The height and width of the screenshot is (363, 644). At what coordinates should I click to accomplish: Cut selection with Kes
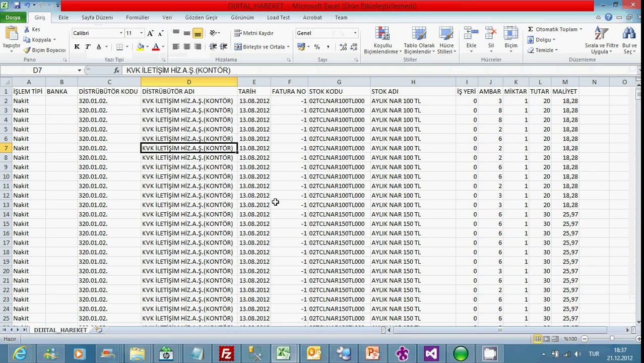pos(32,29)
